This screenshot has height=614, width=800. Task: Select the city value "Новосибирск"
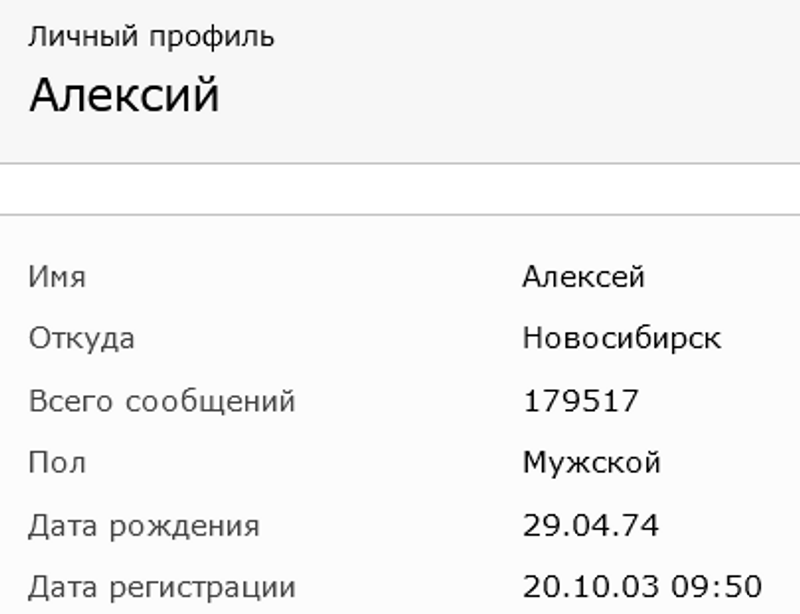(x=621, y=338)
